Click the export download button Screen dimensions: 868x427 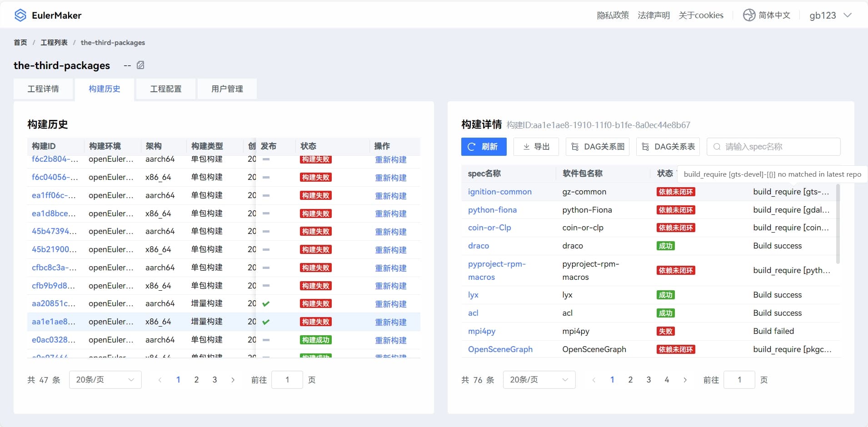click(536, 147)
